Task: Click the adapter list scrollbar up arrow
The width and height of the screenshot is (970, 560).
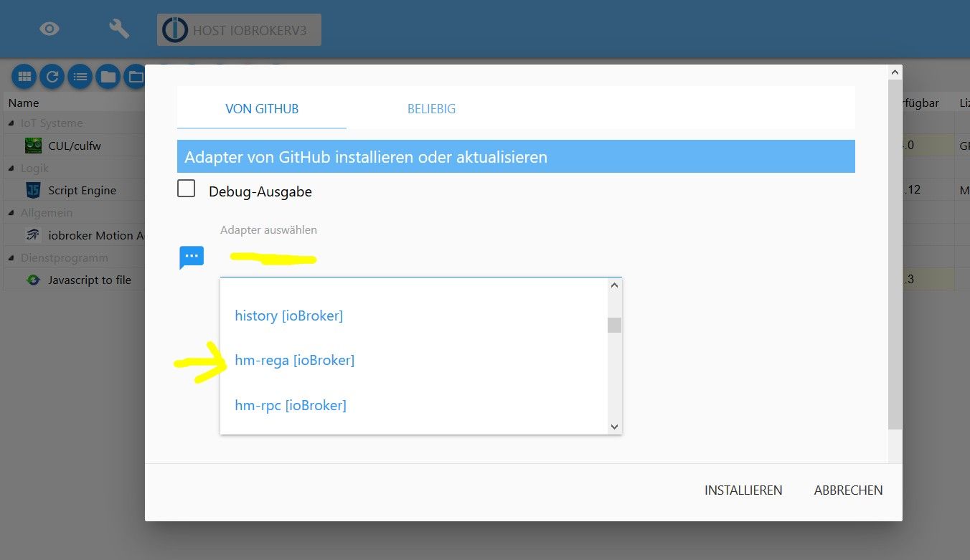Action: (614, 285)
